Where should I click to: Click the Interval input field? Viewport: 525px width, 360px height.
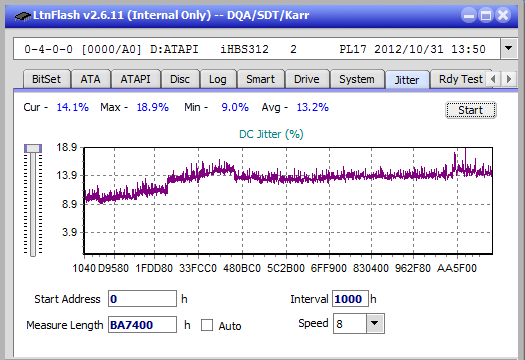350,299
